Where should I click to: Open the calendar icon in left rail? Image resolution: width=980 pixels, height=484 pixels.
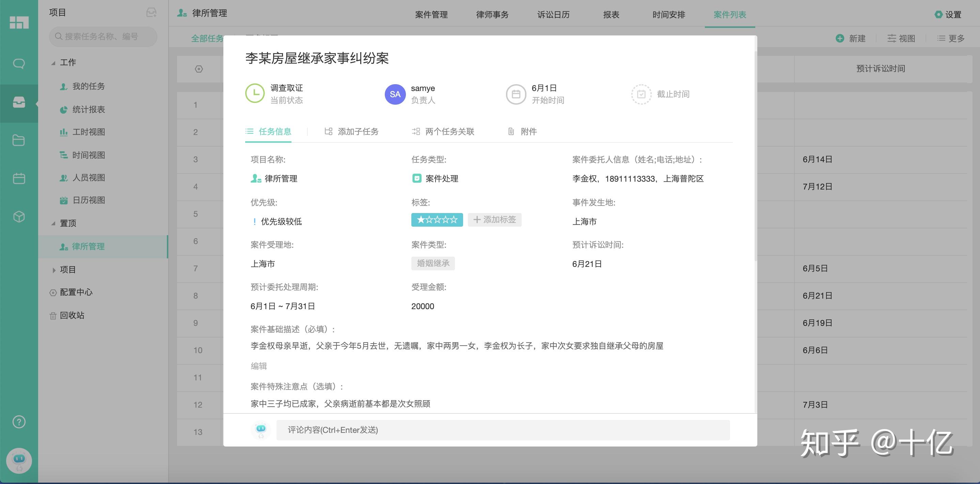click(19, 178)
